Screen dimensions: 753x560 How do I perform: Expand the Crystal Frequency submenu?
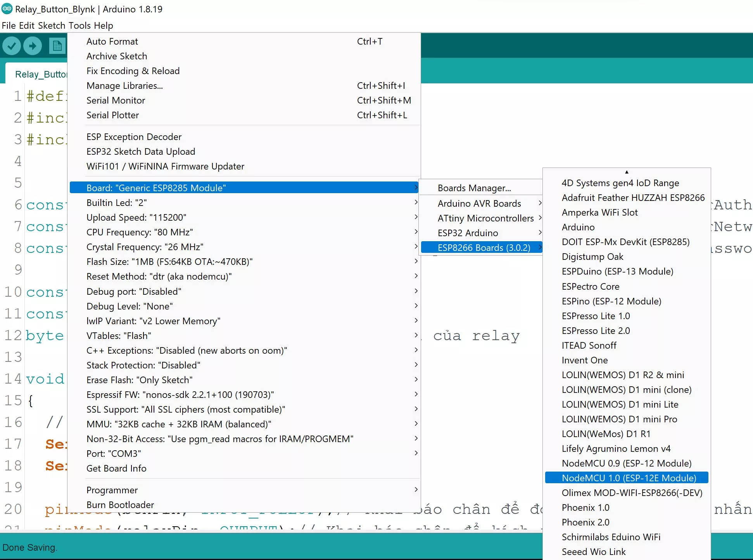click(244, 247)
